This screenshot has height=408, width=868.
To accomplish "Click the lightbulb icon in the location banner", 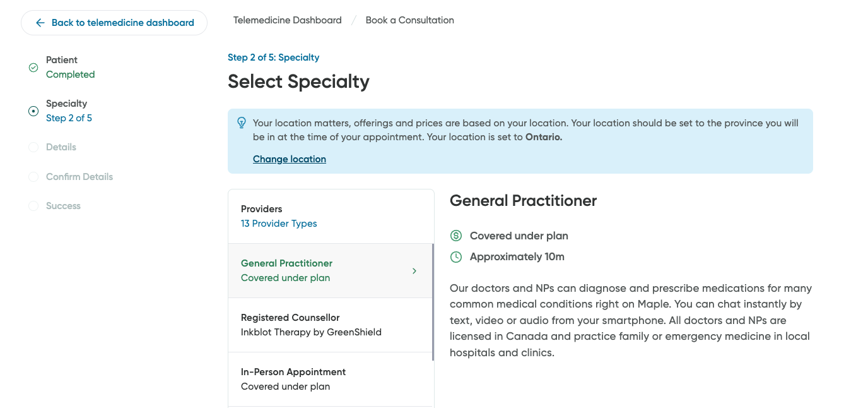I will pyautogui.click(x=242, y=122).
